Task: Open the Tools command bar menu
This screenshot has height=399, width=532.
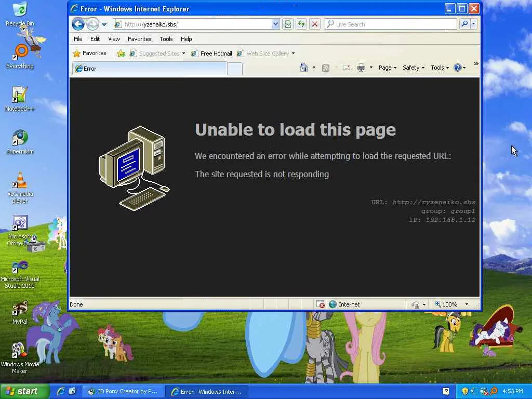Action: pyautogui.click(x=440, y=68)
